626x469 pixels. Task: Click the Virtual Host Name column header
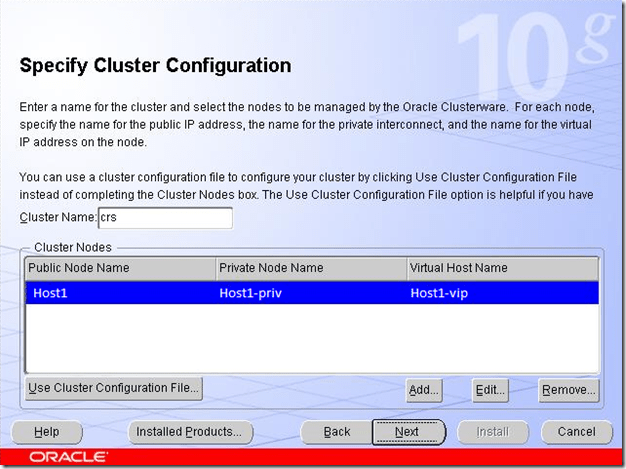[503, 268]
